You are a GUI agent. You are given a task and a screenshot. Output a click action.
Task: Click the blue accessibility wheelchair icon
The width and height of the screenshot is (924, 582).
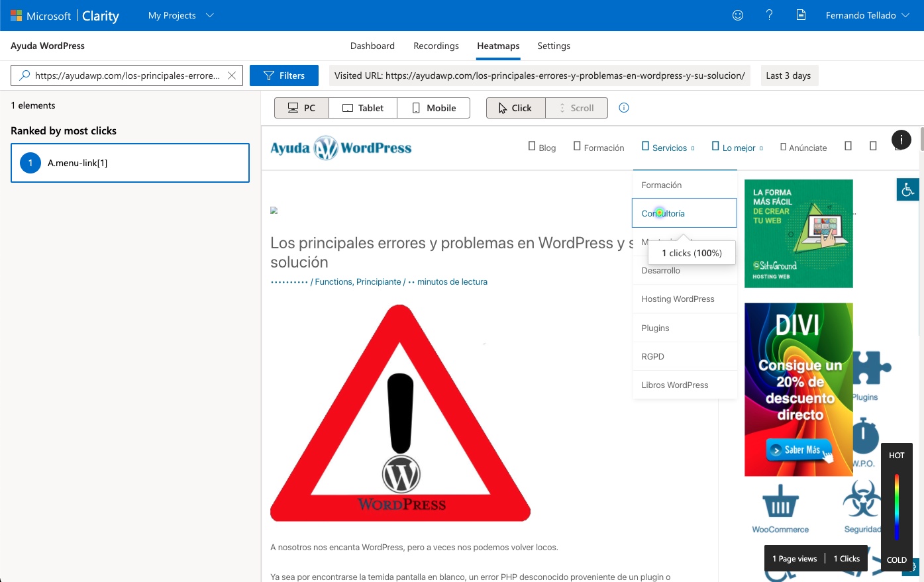[907, 190]
